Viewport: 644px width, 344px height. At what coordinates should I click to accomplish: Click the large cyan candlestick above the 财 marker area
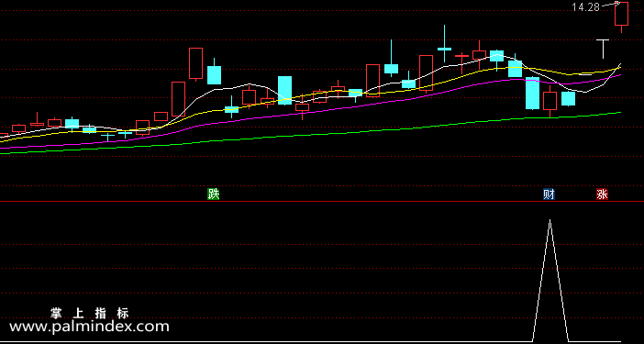point(532,94)
